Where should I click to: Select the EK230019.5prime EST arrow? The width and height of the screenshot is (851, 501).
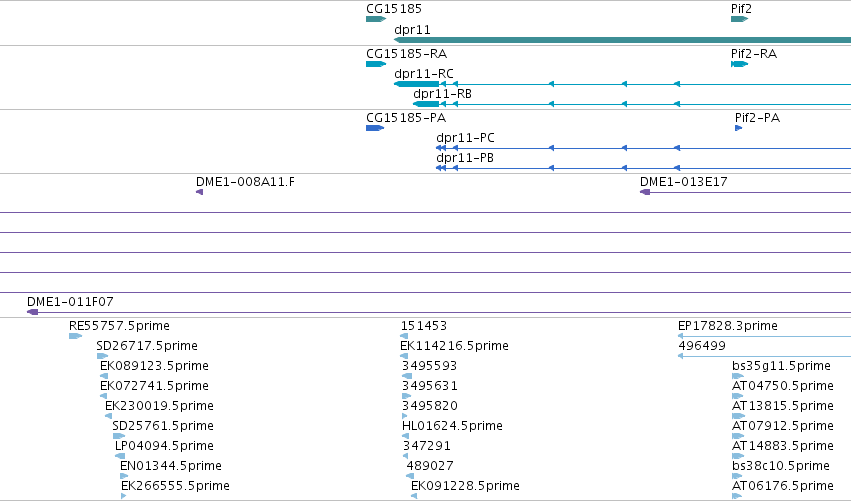(108, 416)
